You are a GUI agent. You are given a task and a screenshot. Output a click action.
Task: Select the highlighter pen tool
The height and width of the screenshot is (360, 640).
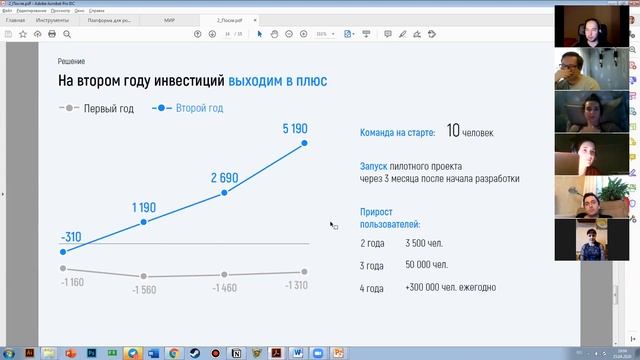tap(402, 34)
